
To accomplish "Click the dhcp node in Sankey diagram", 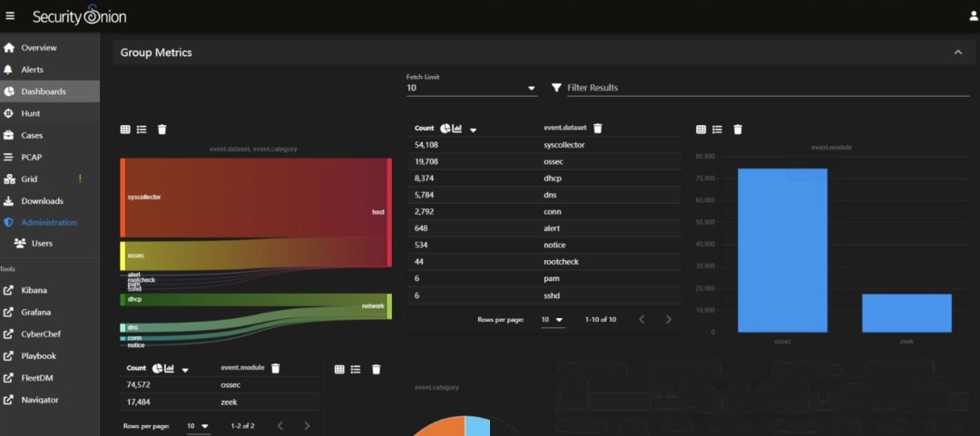I will 123,299.
